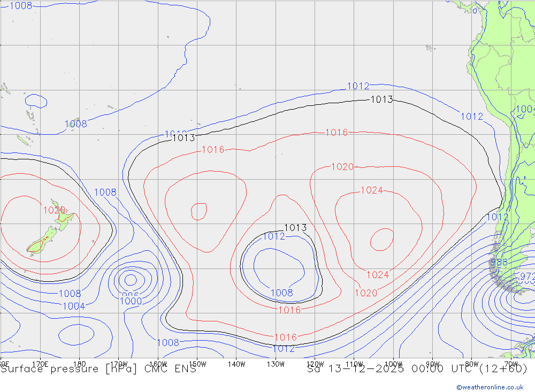The width and height of the screenshot is (535, 392).
Task: Select the 150W longitude axis label
Action: pyautogui.click(x=197, y=364)
